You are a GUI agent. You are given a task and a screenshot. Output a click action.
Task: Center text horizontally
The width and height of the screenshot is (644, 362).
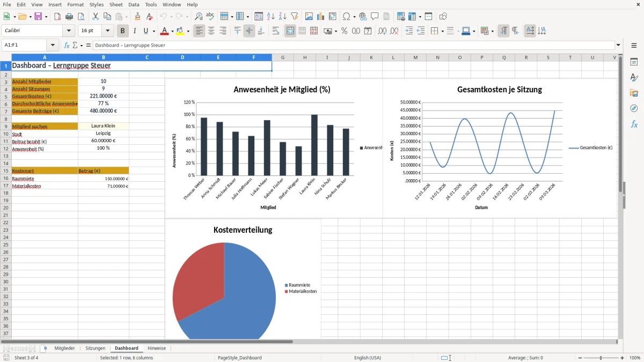(211, 31)
